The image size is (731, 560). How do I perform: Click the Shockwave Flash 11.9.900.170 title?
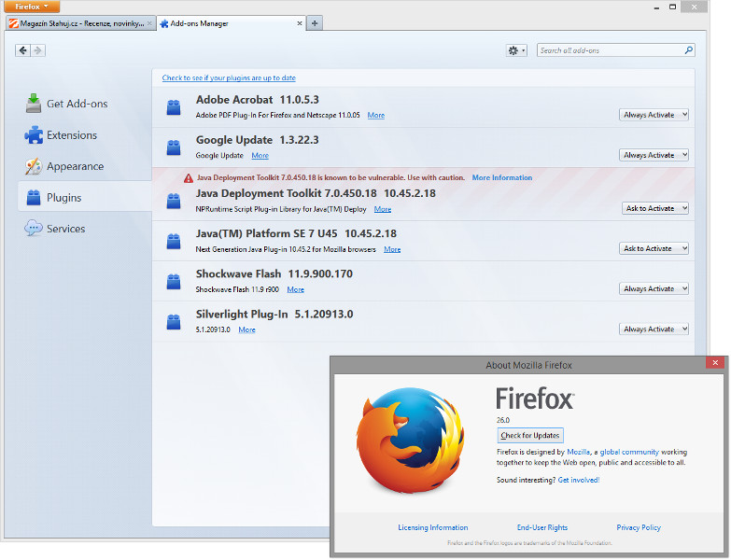274,274
